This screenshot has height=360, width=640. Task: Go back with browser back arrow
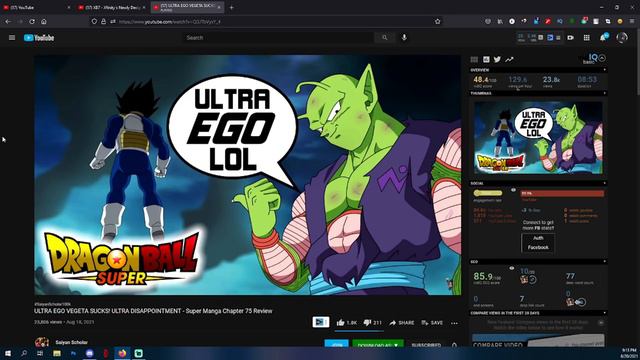8,21
